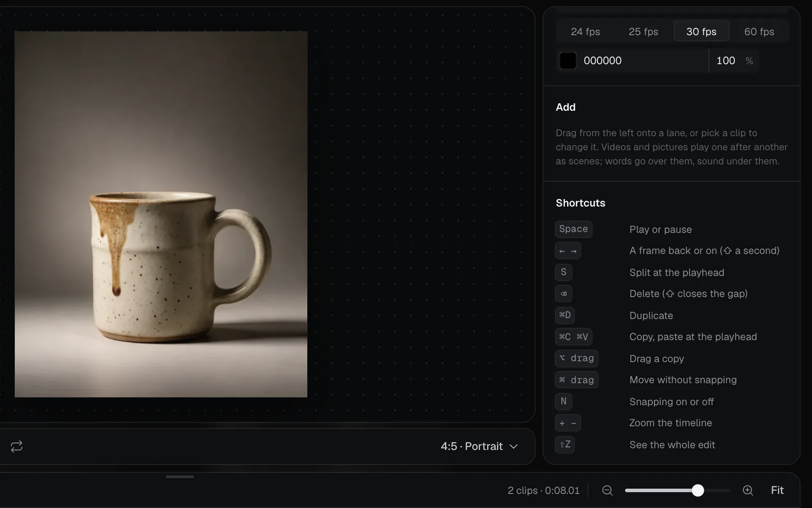Click the Shortcuts section heading

[580, 203]
